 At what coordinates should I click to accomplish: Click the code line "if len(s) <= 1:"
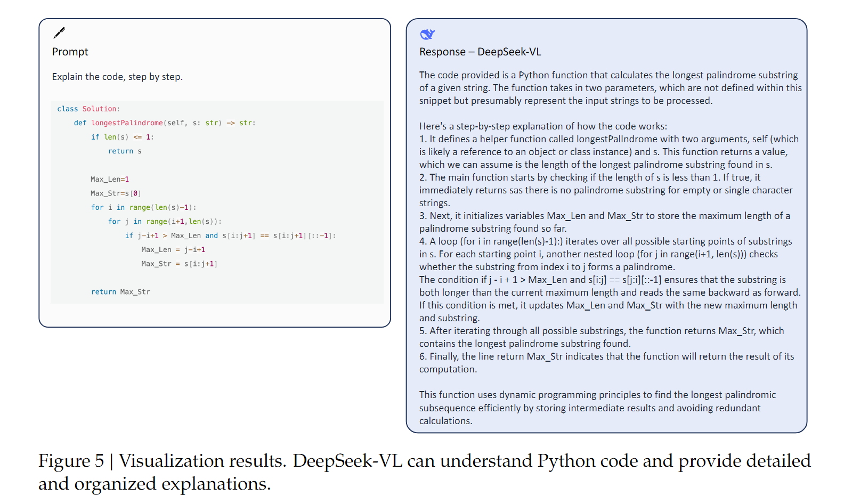(x=123, y=137)
